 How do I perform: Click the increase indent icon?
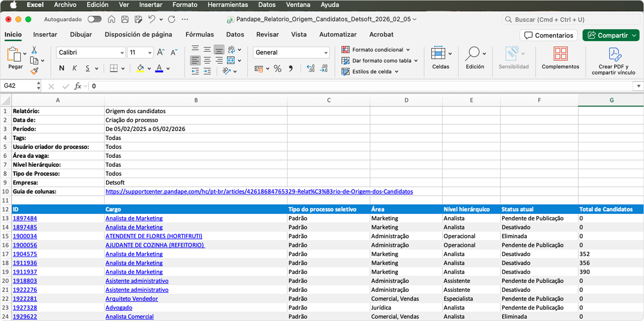tap(207, 71)
